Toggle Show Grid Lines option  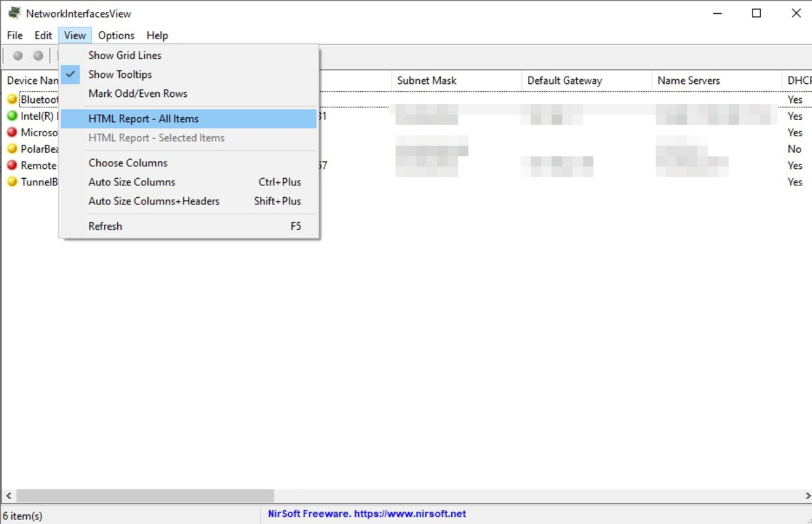pyautogui.click(x=189, y=56)
